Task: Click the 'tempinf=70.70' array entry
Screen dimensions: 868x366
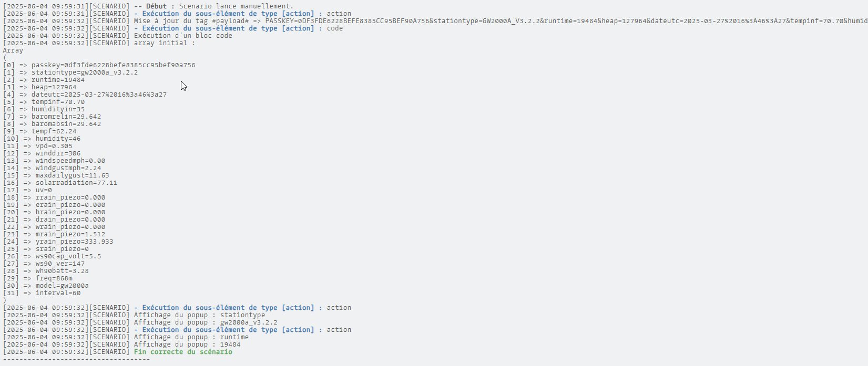Action: click(58, 102)
